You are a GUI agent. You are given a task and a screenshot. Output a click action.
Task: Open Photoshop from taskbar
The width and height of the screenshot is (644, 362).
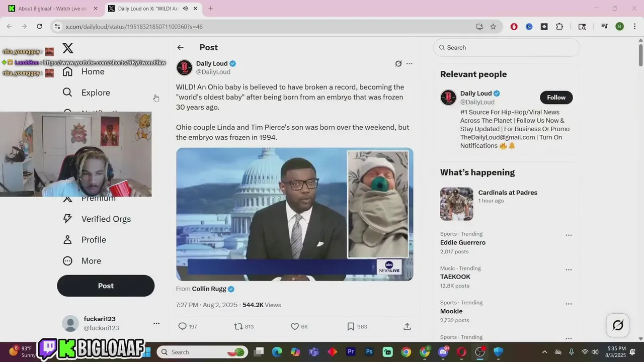pyautogui.click(x=369, y=352)
